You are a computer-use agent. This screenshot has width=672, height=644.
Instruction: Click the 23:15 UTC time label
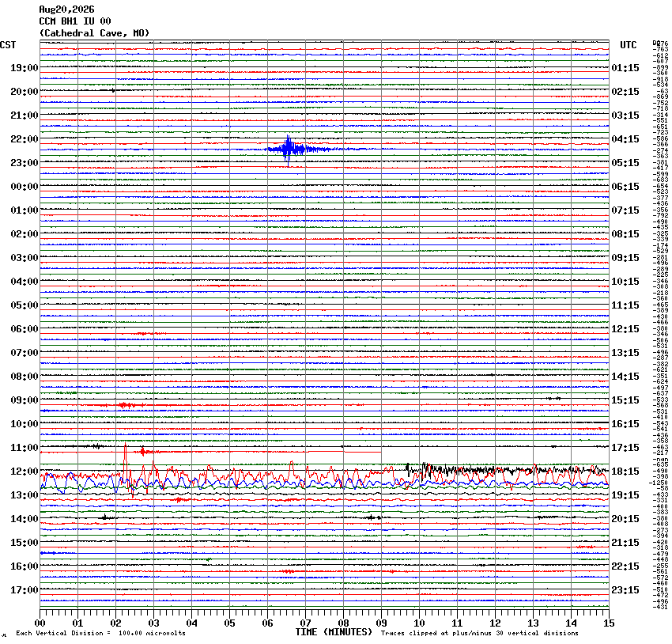[x=625, y=590]
